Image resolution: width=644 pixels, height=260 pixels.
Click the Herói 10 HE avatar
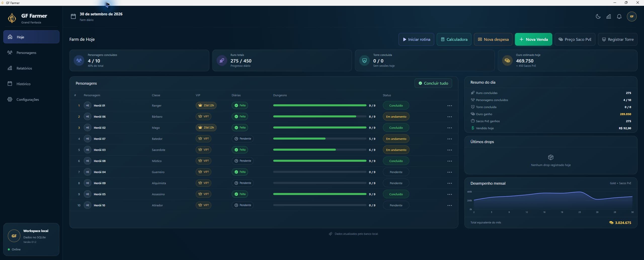point(88,205)
